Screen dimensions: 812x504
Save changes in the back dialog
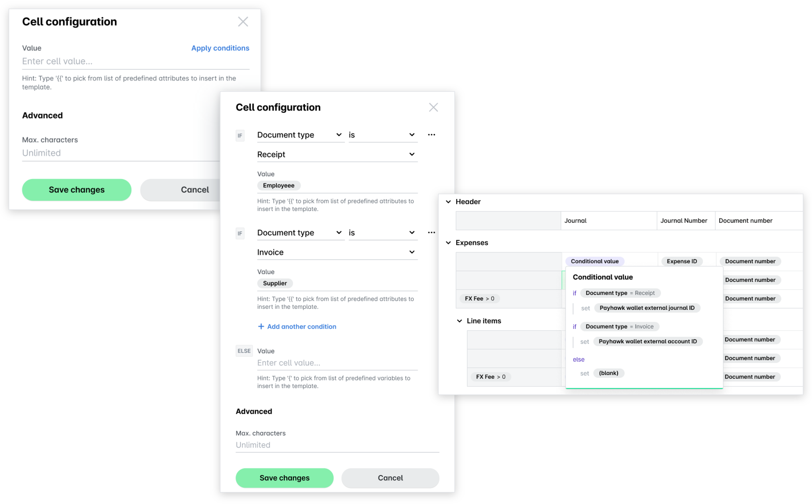point(77,190)
